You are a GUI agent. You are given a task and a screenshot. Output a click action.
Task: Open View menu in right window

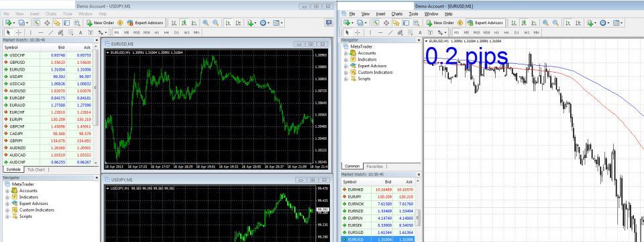[365, 13]
